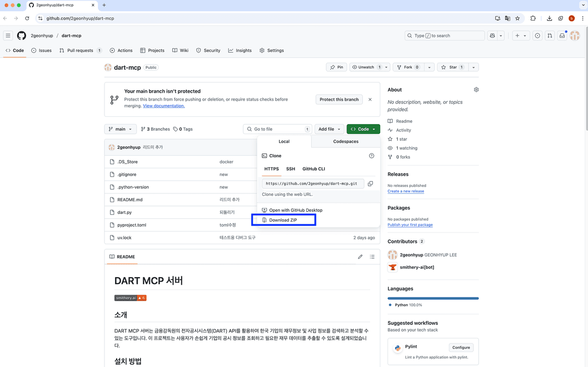Open clone help question mark icon

pyautogui.click(x=371, y=156)
